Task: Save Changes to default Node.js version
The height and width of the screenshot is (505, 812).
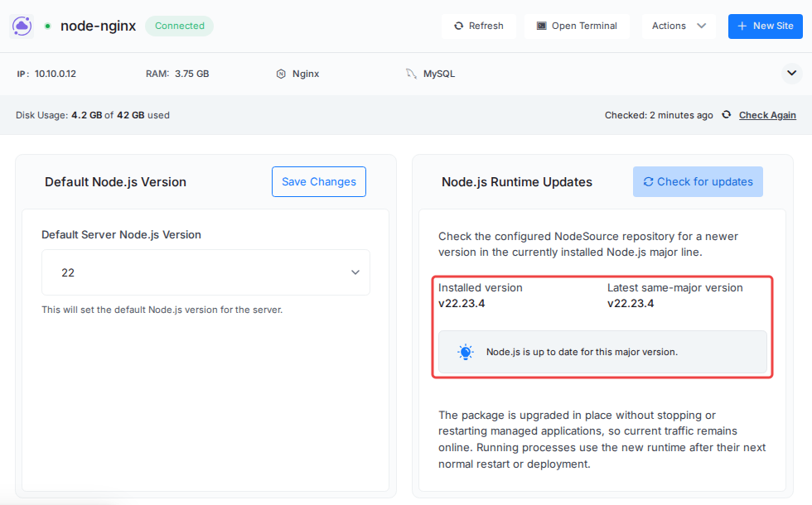Action: pyautogui.click(x=319, y=181)
